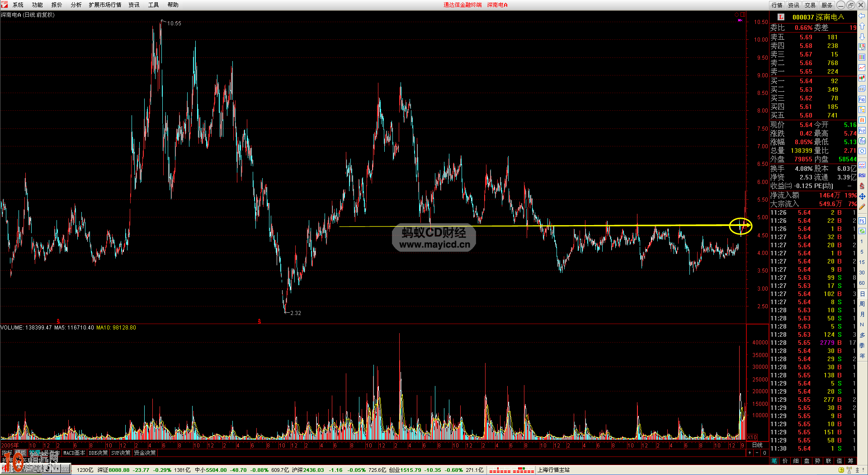Click the down arrow icon for next stock
Viewport: 868px width, 475px height.
[862, 37]
